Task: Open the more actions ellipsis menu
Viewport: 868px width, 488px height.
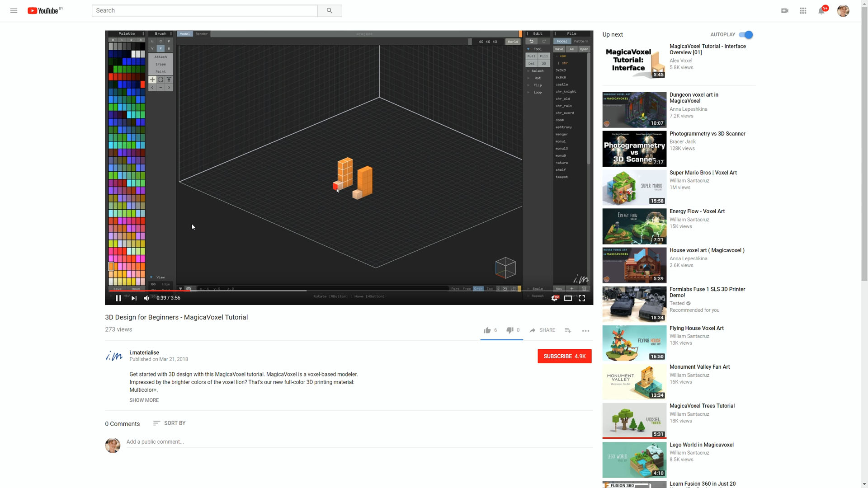Action: click(x=585, y=331)
